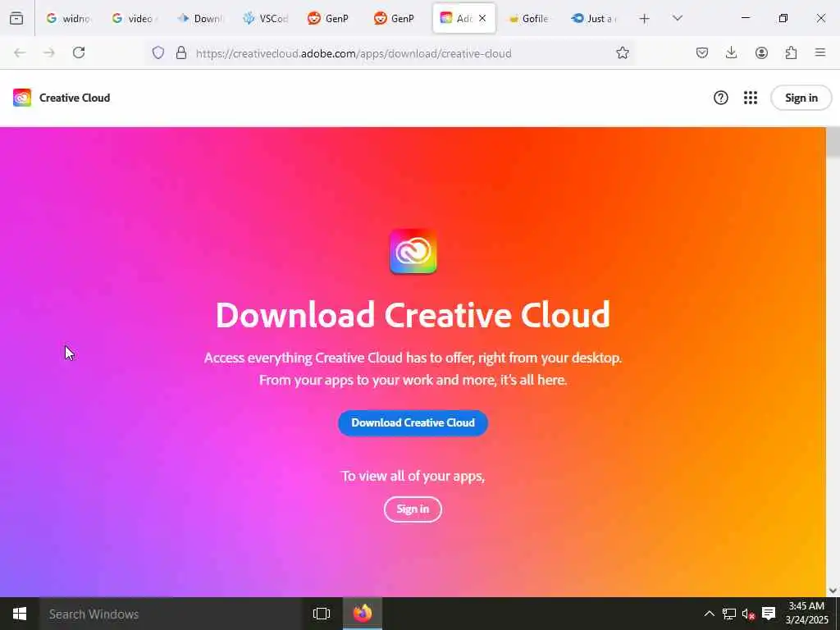
Task: Open the VSCod browser tab
Action: click(266, 18)
